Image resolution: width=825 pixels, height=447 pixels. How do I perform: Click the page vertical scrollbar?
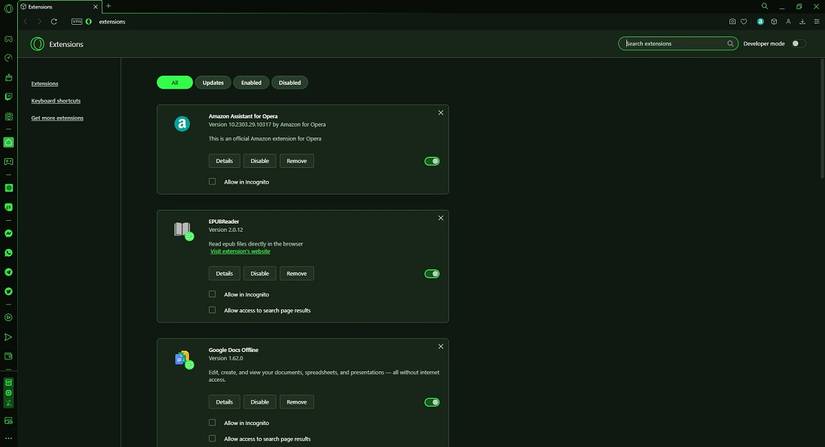coord(822,119)
